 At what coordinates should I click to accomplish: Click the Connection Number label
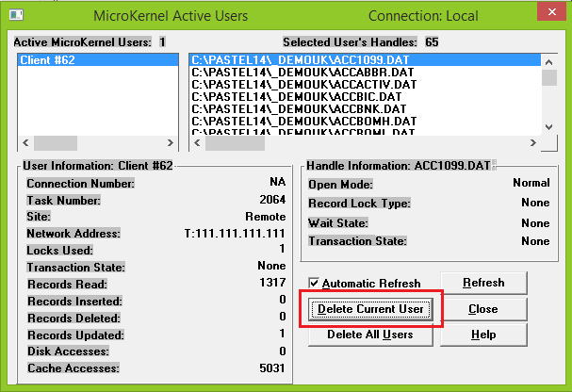click(x=81, y=184)
